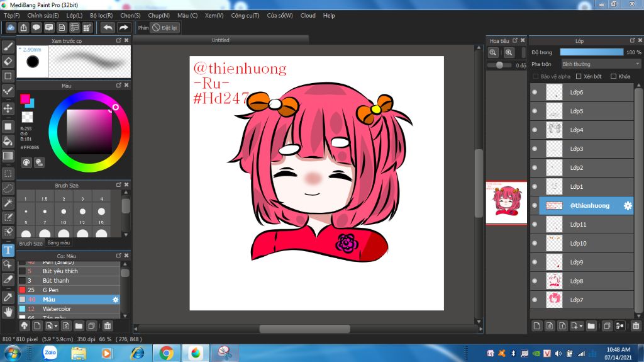Image resolution: width=644 pixels, height=362 pixels.
Task: Duplicate the layer using the layer panel copy icon
Action: [607, 326]
